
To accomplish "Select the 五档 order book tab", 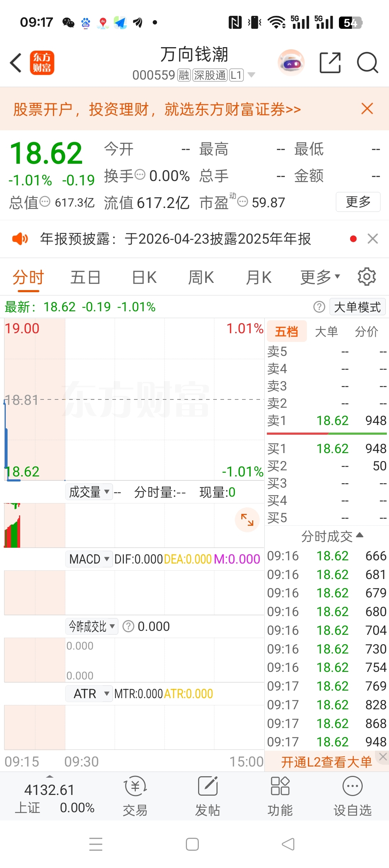I will coord(287,331).
